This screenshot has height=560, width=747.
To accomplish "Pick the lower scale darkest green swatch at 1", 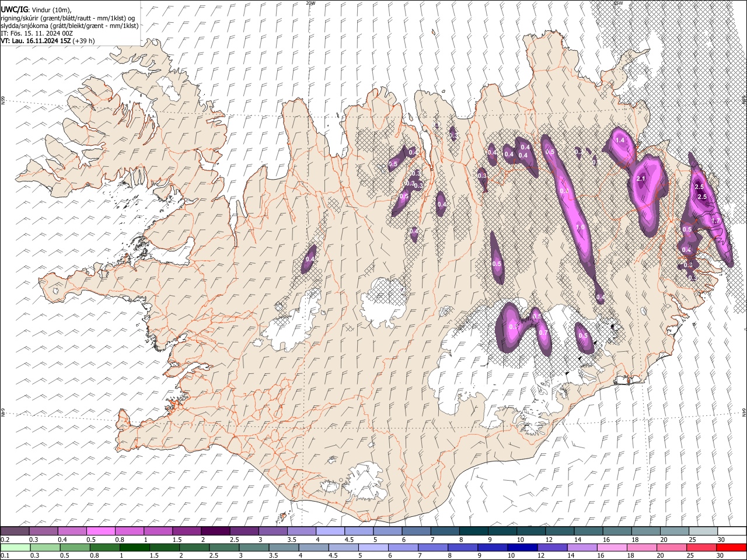I will tap(134, 547).
